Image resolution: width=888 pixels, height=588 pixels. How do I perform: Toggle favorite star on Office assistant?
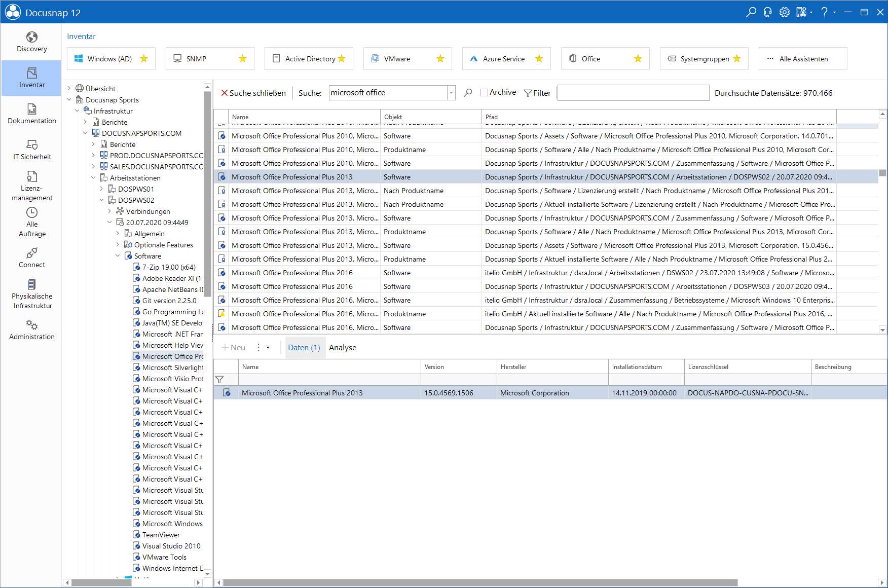638,59
